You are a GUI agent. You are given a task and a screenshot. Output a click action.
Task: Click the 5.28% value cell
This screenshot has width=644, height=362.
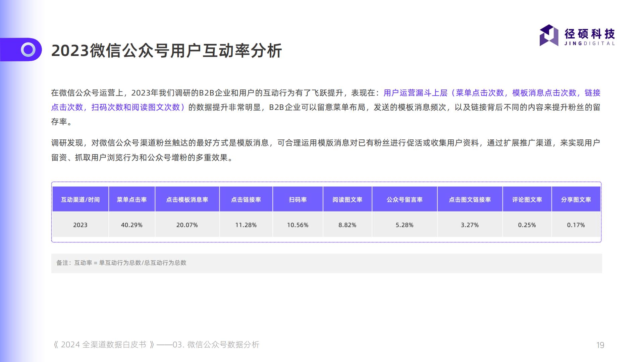tap(405, 225)
